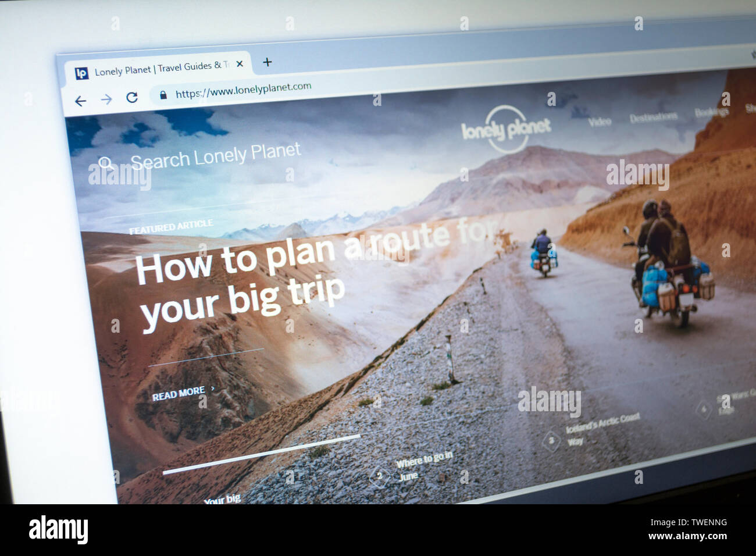This screenshot has width=756, height=556.
Task: Click the address bar URL lonelyplanet.com
Action: point(243,90)
